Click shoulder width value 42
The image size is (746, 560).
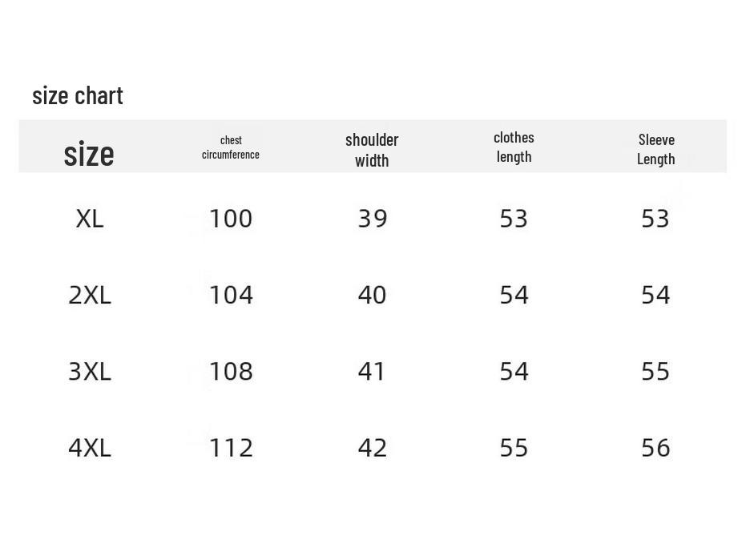tap(373, 447)
